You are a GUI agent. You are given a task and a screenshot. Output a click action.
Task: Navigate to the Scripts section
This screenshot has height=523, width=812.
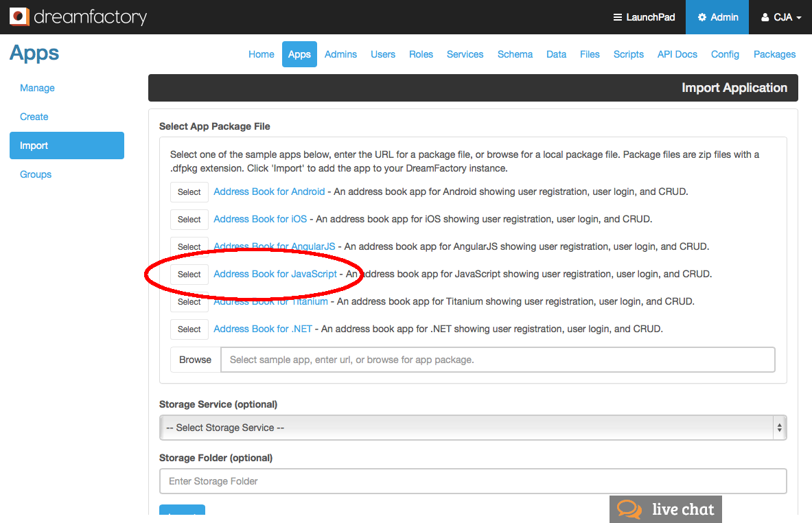(x=628, y=54)
